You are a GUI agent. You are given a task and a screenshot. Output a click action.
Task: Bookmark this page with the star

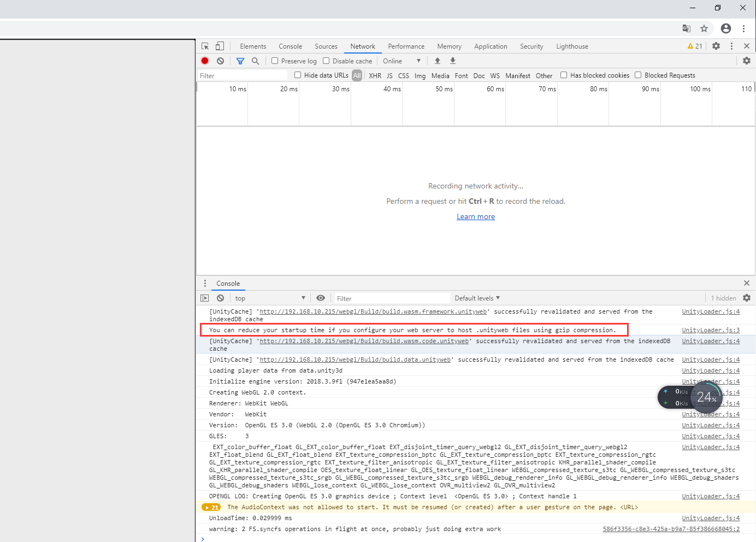pos(704,28)
